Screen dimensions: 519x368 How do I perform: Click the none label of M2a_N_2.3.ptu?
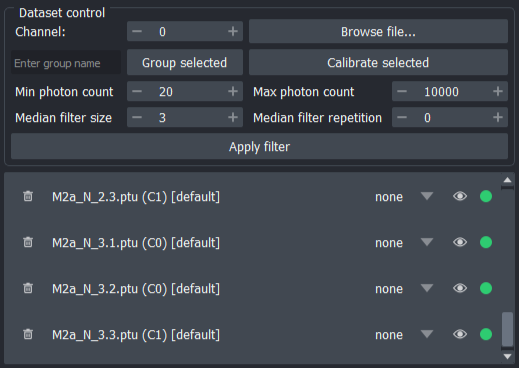click(x=389, y=197)
